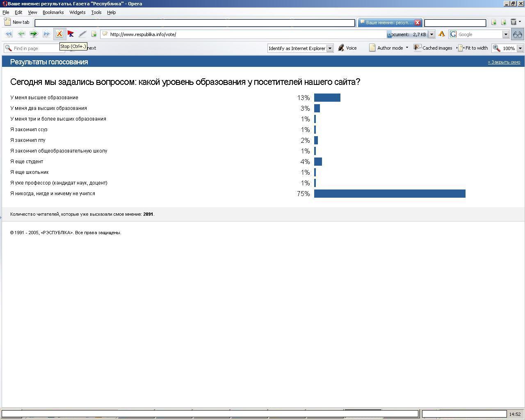Go back with the green back arrow
Image resolution: width=525 pixels, height=420 pixels.
tap(21, 34)
